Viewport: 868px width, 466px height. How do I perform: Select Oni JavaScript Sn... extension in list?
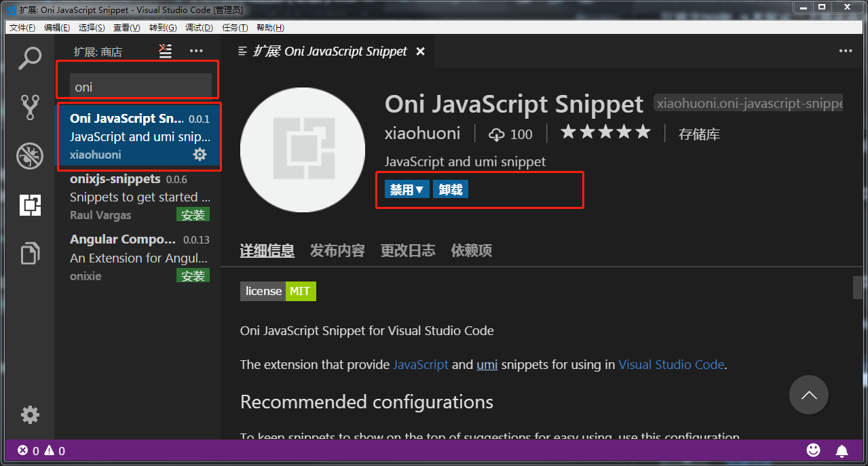[x=138, y=135]
